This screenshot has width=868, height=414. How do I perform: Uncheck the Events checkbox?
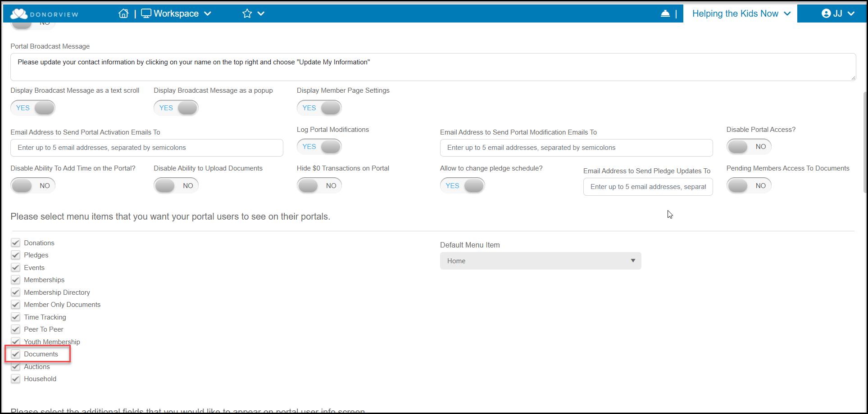pyautogui.click(x=16, y=268)
